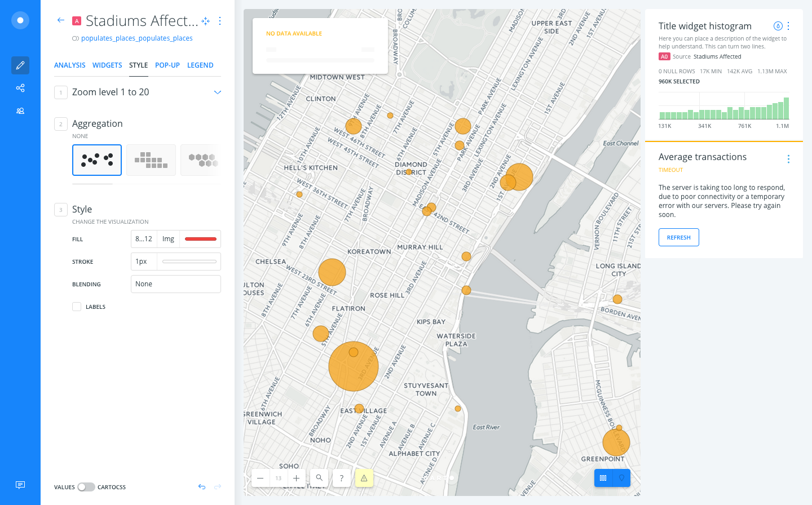Image resolution: width=812 pixels, height=505 pixels.
Task: Click the NO DATA AVAILABLE popup text
Action: 294,34
